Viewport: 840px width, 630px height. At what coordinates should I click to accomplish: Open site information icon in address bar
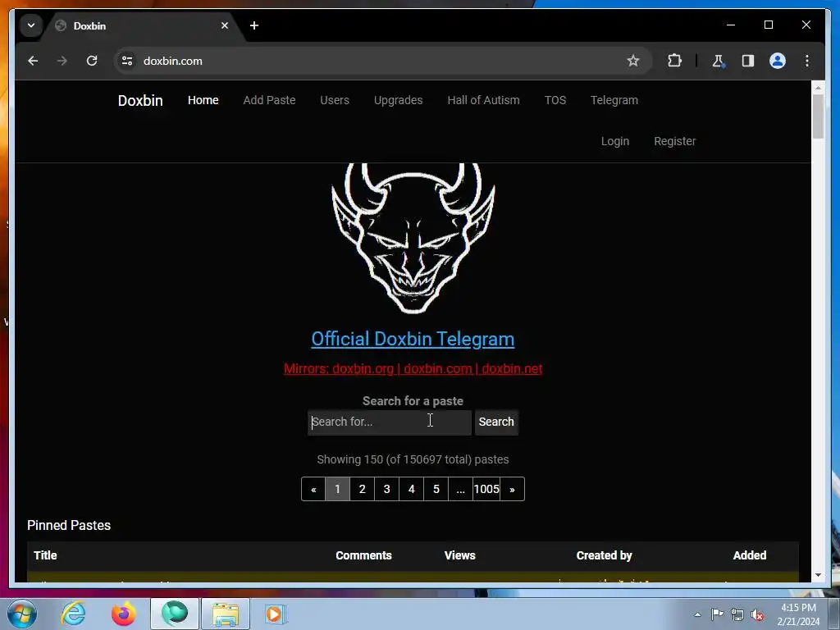127,61
